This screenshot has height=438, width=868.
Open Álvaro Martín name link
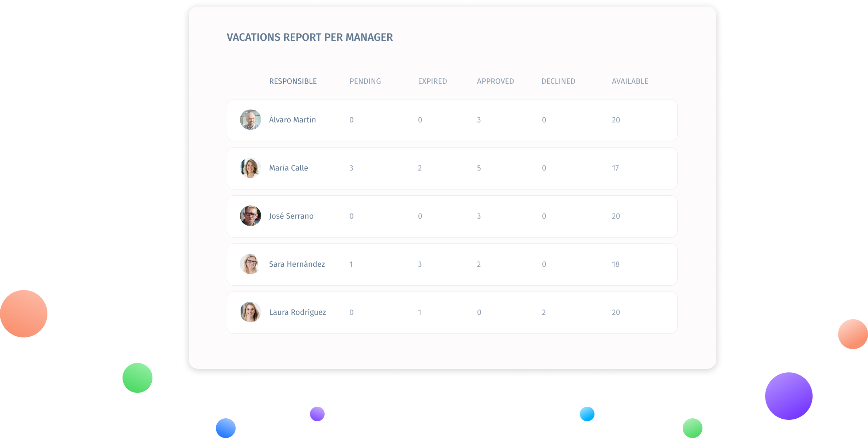pyautogui.click(x=292, y=120)
